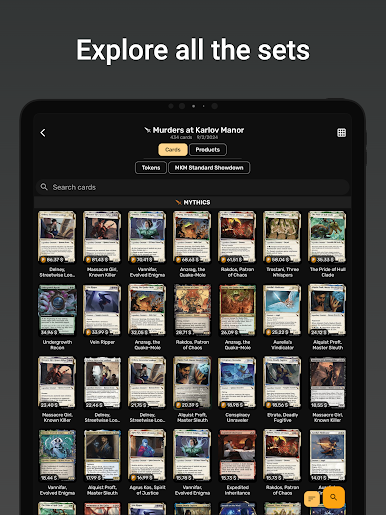Open Delney card priced 86.27 $

coord(57,237)
